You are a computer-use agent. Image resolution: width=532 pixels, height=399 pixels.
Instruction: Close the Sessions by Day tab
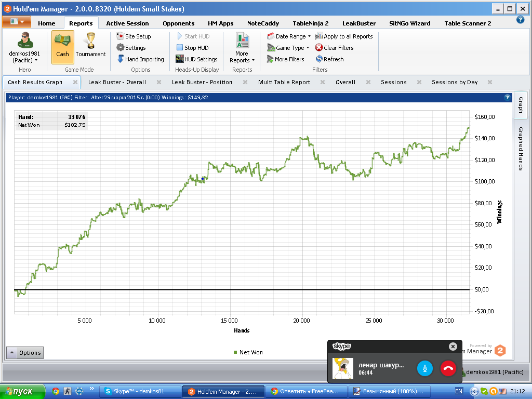tap(490, 82)
